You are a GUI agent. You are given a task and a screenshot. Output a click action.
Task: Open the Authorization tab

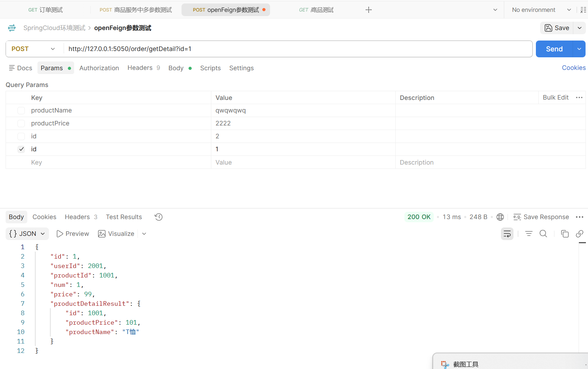[x=99, y=68]
